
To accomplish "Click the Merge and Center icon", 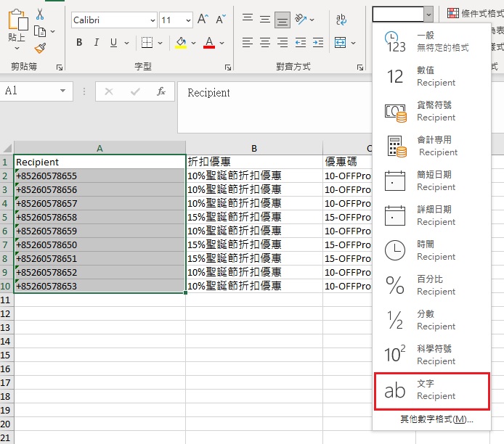I will click(341, 43).
